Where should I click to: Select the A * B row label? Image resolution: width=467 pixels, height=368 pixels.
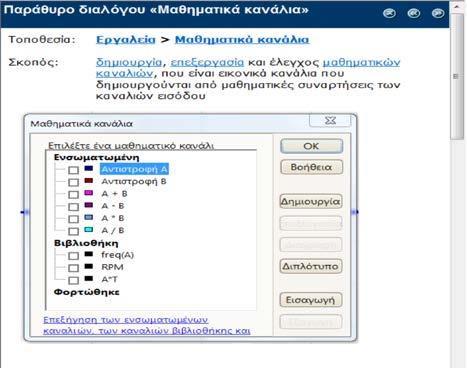pyautogui.click(x=113, y=218)
